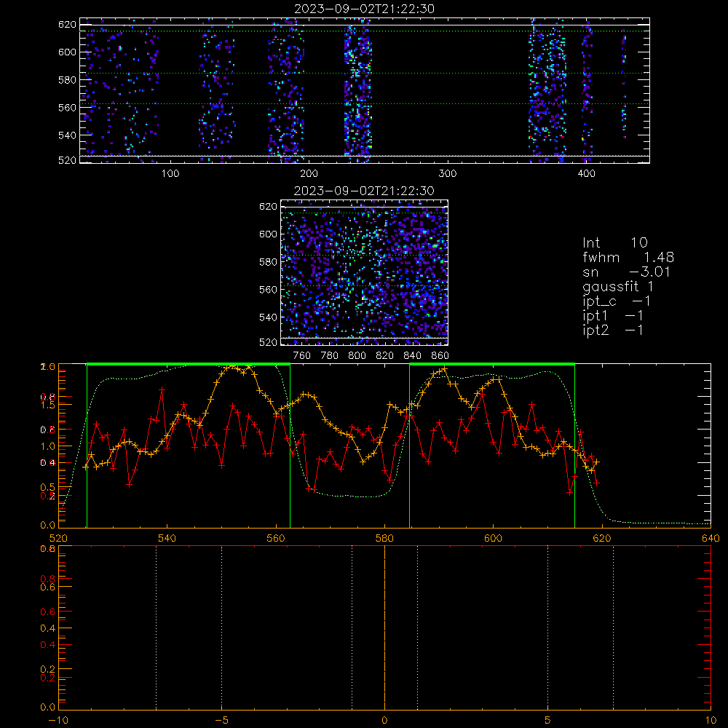
Task: Click x-axis label -5 on bottom plot
Action: tap(221, 721)
